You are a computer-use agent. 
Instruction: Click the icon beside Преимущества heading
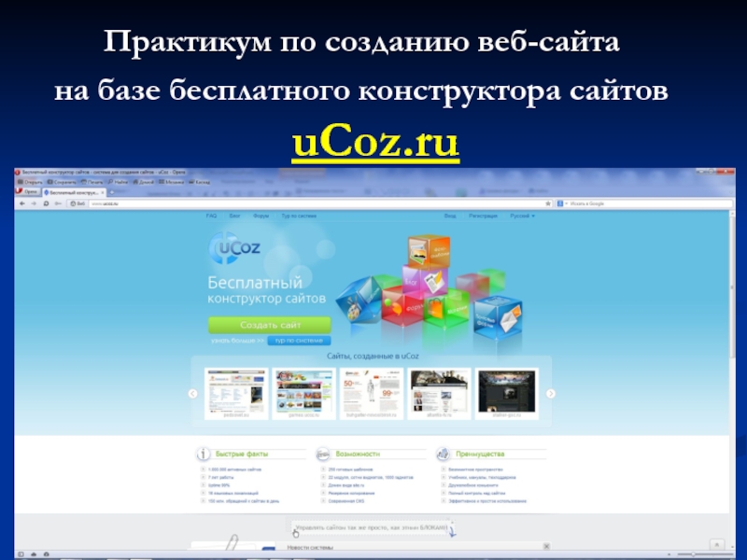(x=443, y=454)
